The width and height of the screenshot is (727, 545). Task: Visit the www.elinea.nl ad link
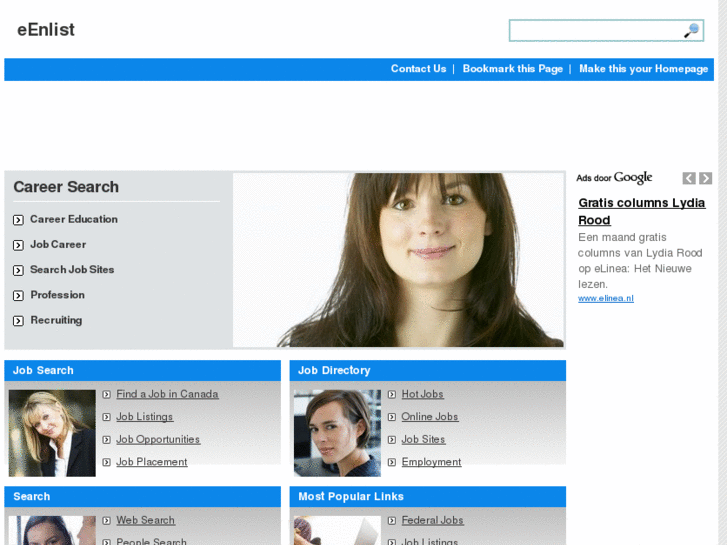coord(606,298)
